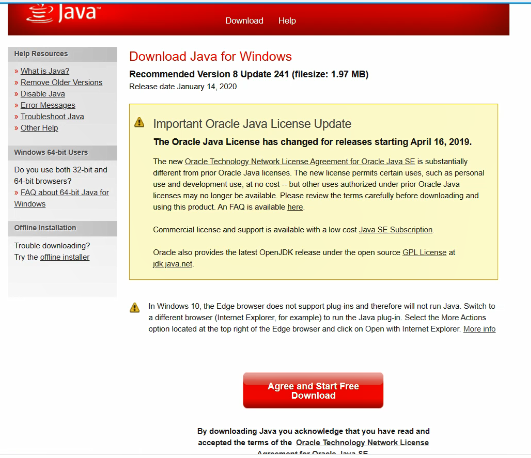531x458 pixels.
Task: Open the GPL License link
Action: [x=424, y=252]
